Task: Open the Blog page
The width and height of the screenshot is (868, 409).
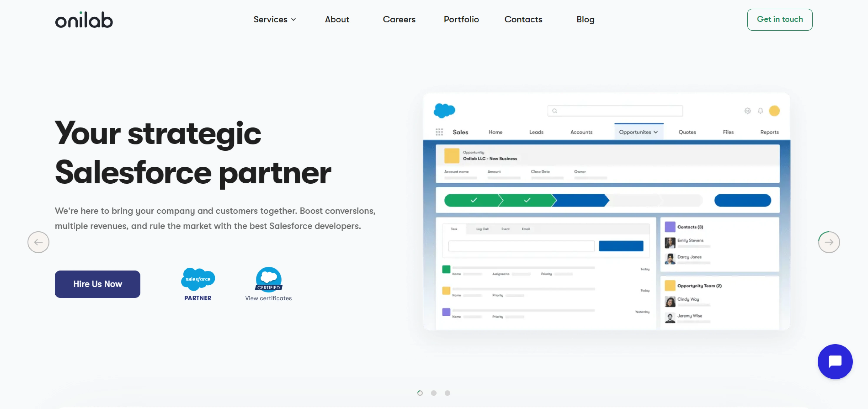Action: 585,20
